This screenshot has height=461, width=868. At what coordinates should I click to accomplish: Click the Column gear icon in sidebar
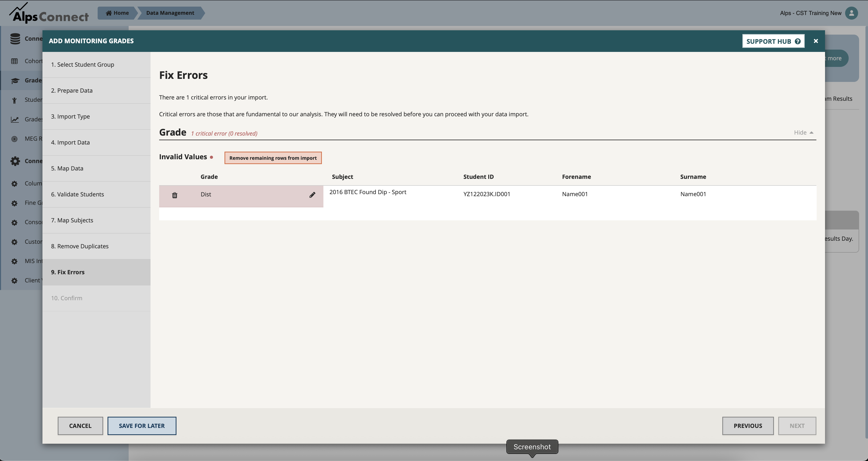(x=14, y=184)
